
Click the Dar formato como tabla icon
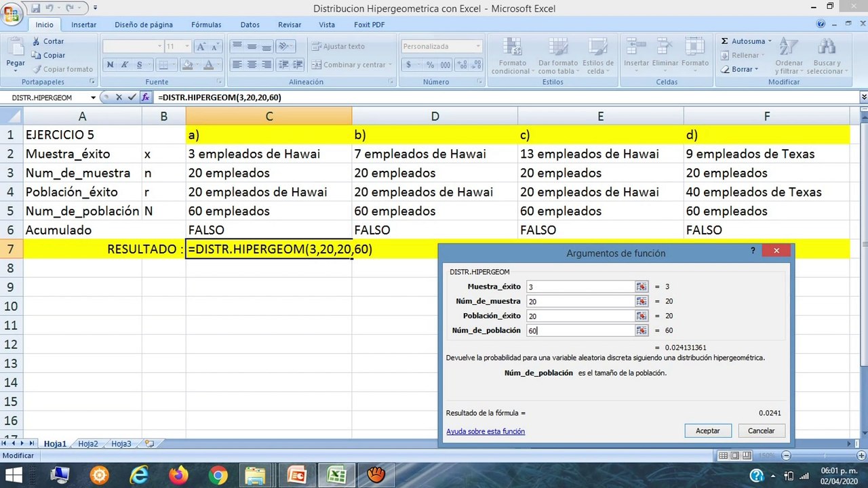click(558, 47)
